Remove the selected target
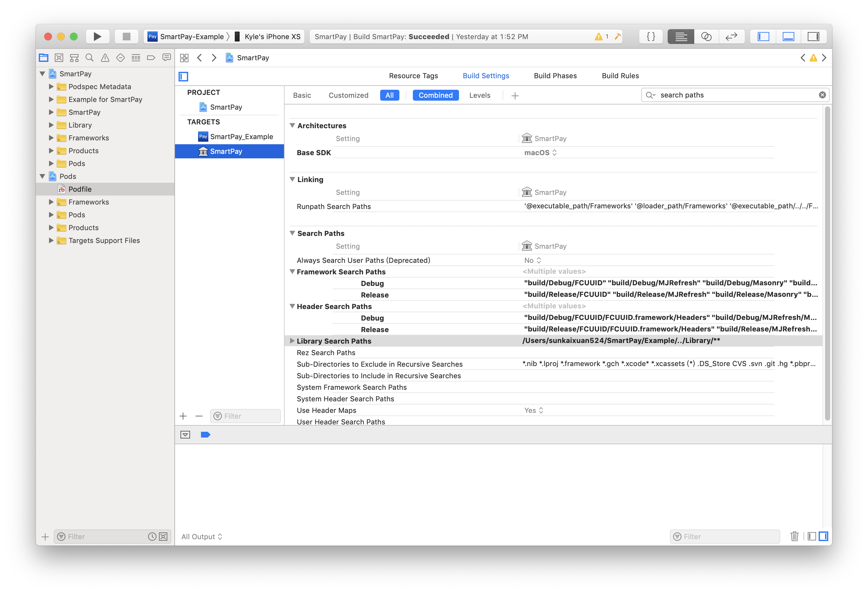The width and height of the screenshot is (868, 593). coord(199,416)
